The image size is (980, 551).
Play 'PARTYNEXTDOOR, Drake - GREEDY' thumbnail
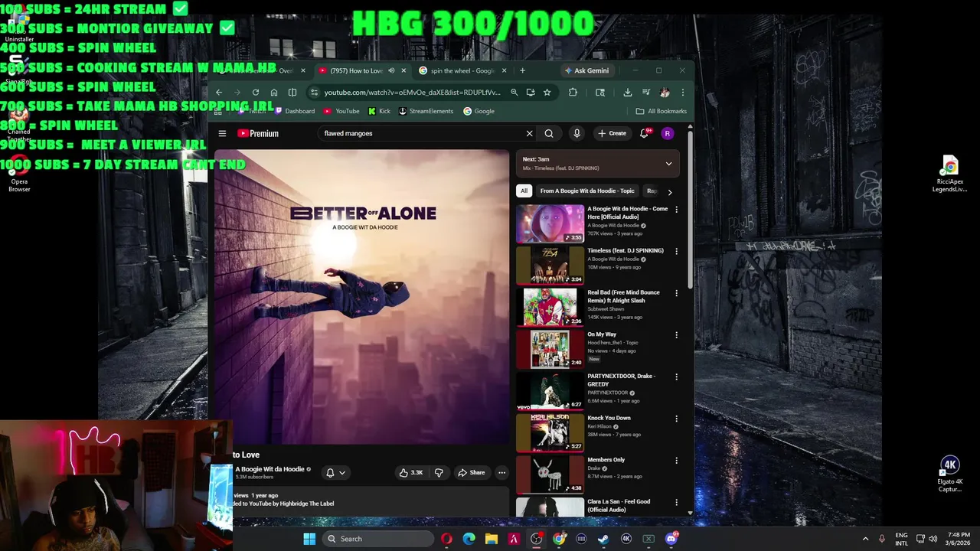(550, 390)
